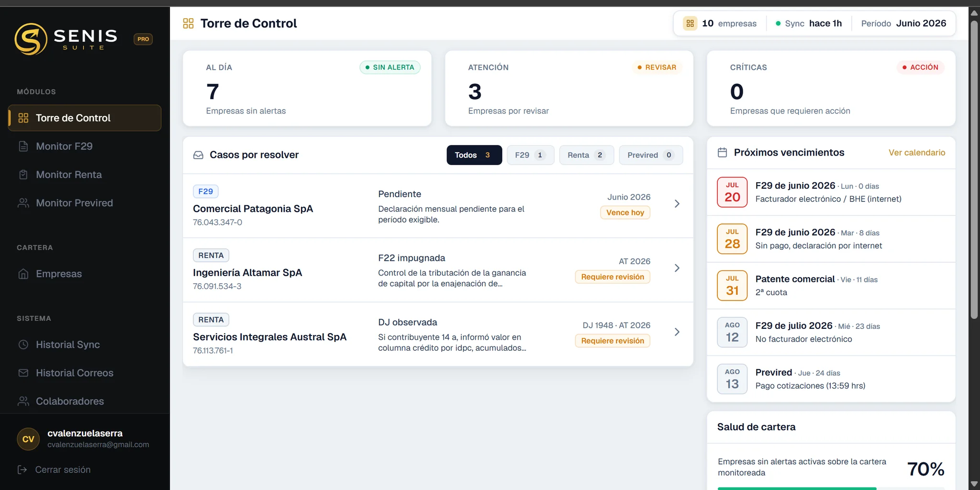Screen dimensions: 980x490
Task: Click the Empresas building icon
Action: pos(23,274)
